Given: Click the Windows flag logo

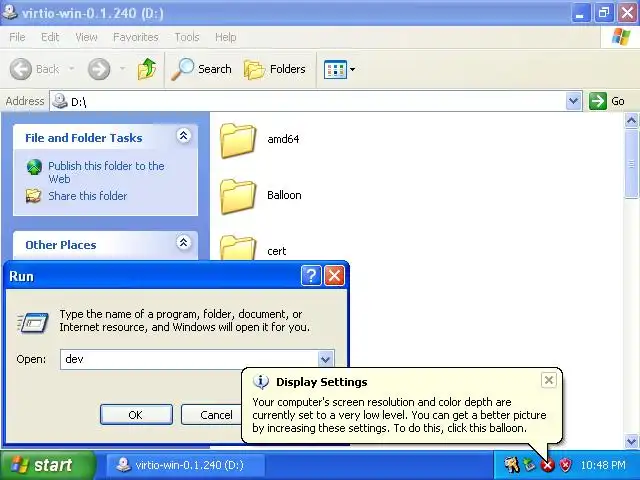Looking at the screenshot, I should click(621, 37).
